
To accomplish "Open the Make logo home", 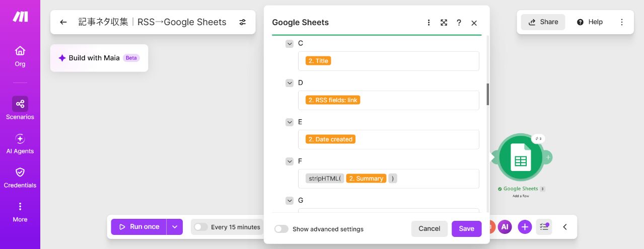I will coord(20,17).
